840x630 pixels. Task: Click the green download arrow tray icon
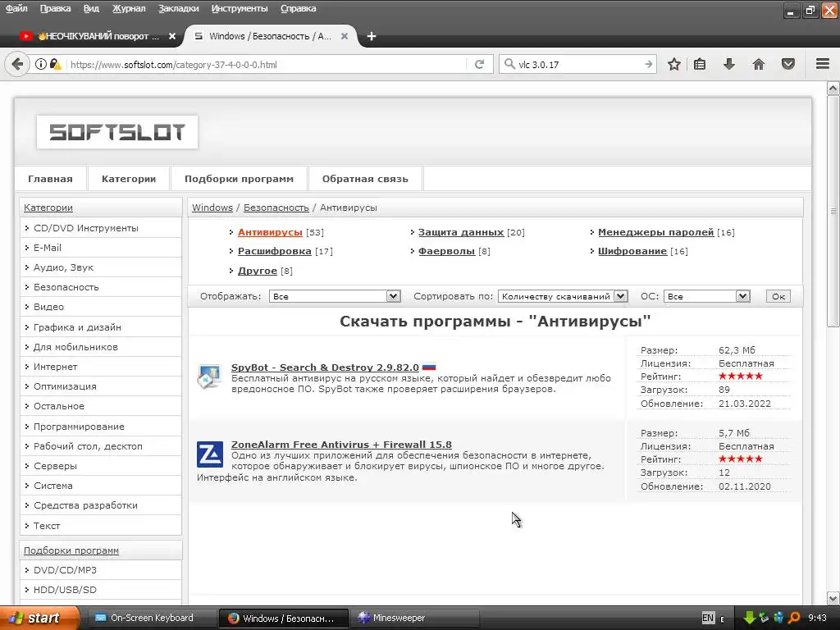(749, 619)
